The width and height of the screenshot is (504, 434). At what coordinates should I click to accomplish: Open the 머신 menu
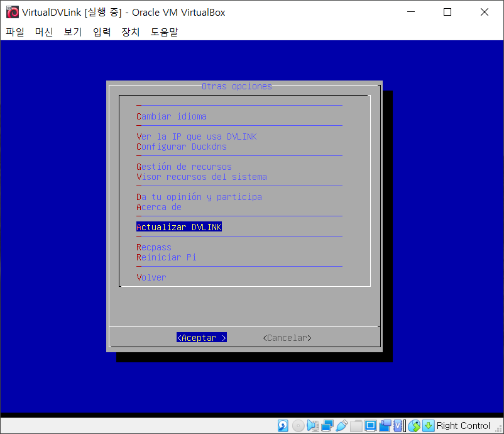click(44, 32)
